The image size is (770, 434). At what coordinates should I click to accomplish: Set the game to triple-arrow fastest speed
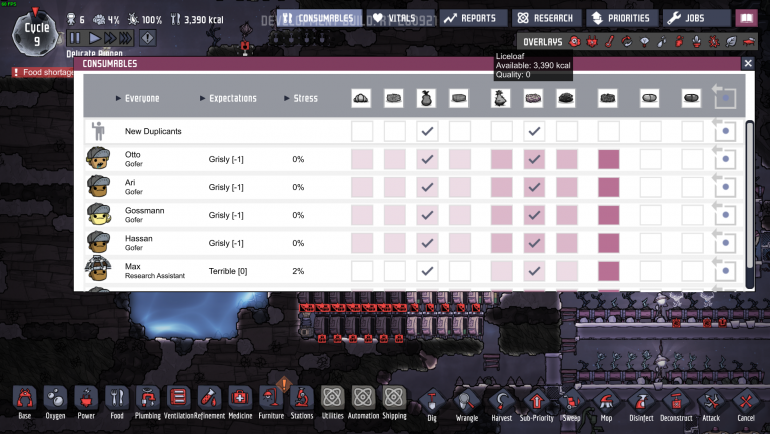pyautogui.click(x=126, y=38)
